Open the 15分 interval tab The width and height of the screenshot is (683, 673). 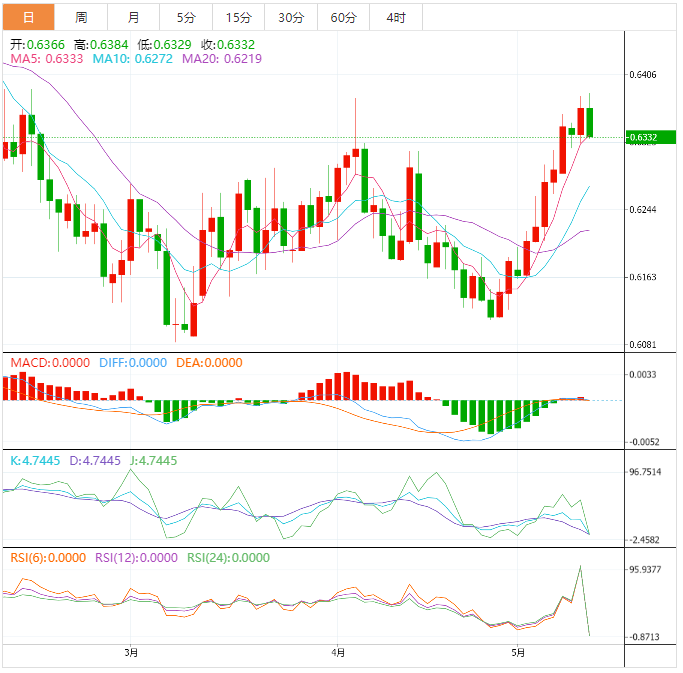pyautogui.click(x=239, y=17)
